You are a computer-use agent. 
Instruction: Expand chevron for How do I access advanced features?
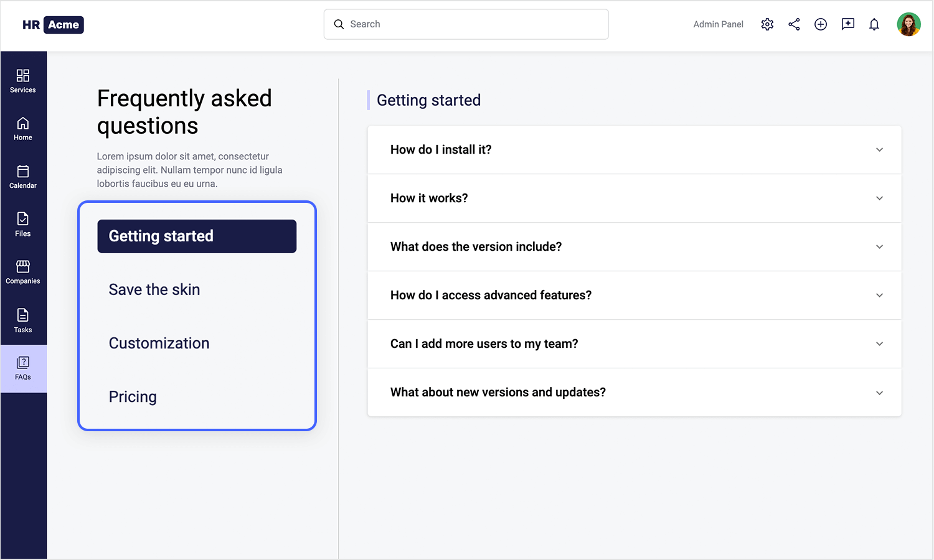(879, 296)
